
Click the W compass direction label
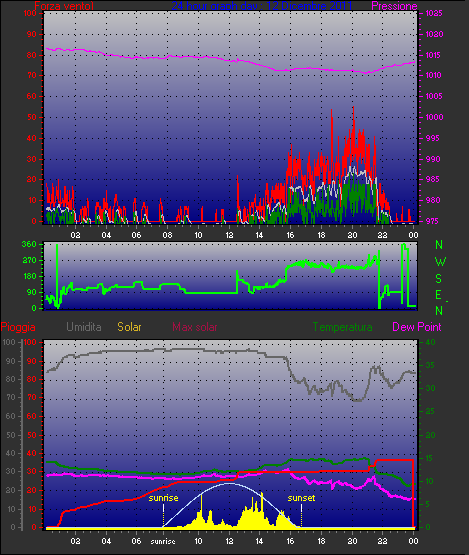(x=440, y=262)
